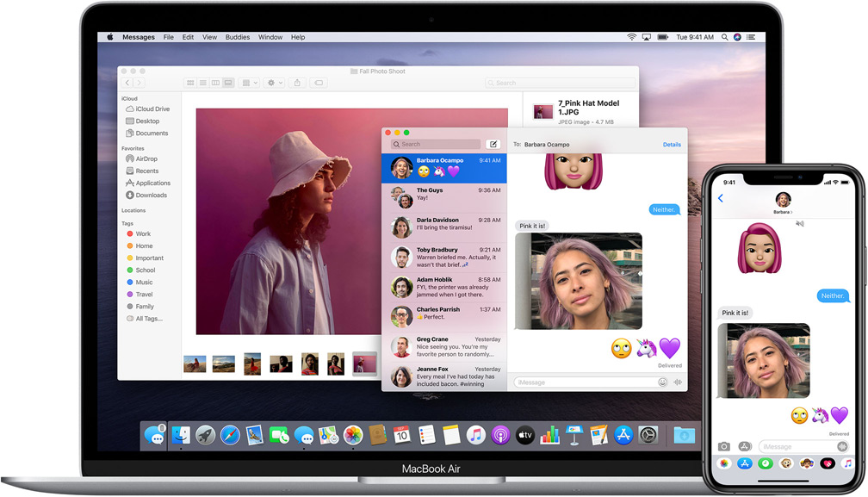Click the Finder share icon
Viewport: 868px width, 497px height.
pos(297,83)
